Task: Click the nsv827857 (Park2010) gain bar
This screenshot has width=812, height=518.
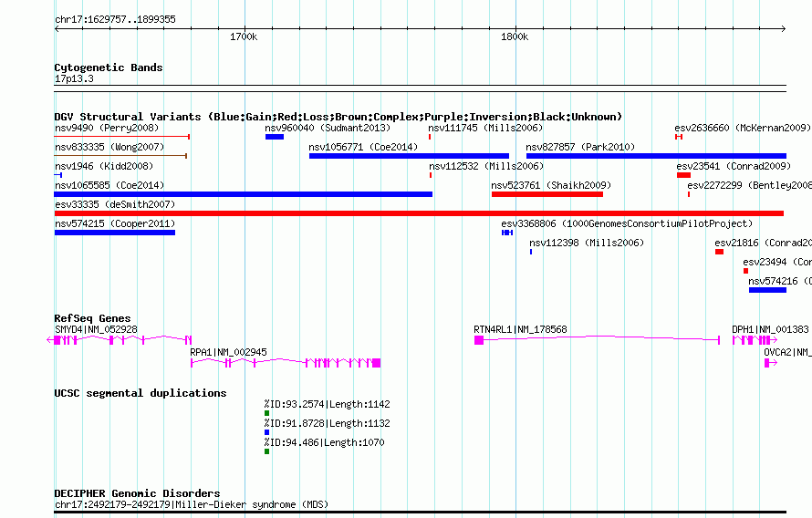Action: 656,156
